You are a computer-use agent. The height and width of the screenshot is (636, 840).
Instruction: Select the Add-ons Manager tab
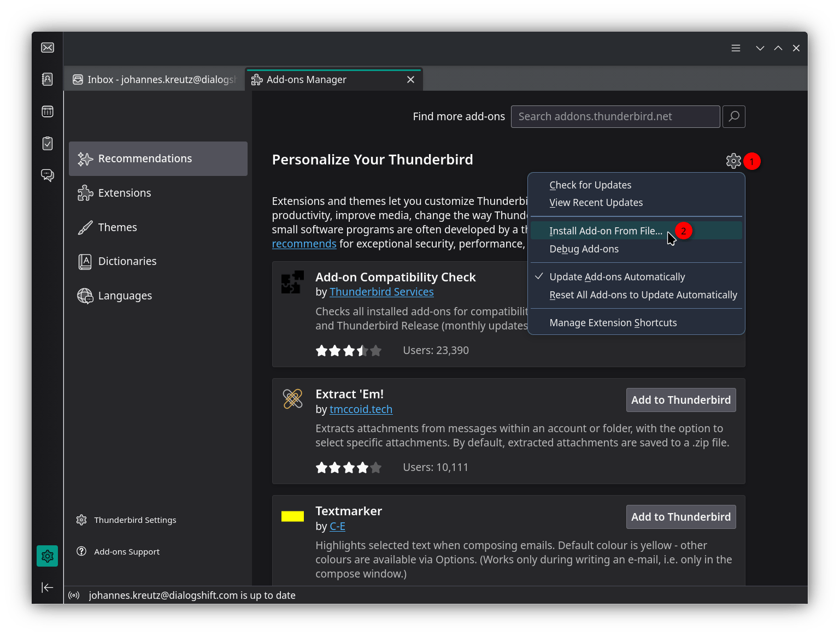334,80
